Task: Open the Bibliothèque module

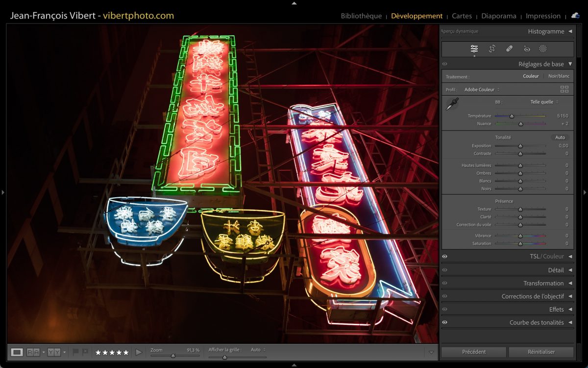Action: pyautogui.click(x=361, y=16)
